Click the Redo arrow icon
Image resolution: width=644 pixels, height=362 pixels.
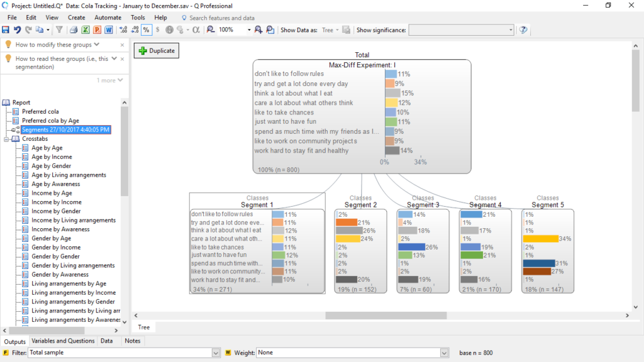[28, 30]
